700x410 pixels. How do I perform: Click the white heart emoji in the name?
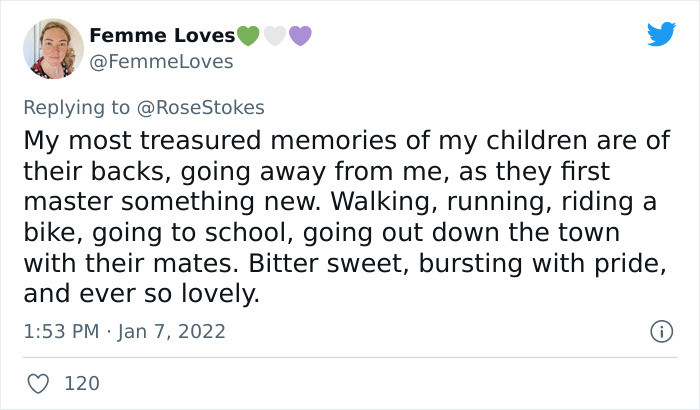tap(275, 36)
